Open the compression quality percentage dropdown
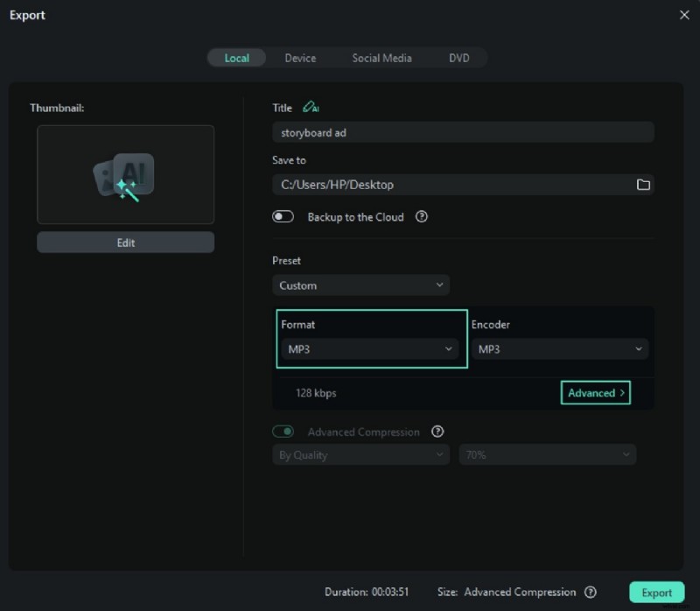The image size is (700, 611). (548, 454)
